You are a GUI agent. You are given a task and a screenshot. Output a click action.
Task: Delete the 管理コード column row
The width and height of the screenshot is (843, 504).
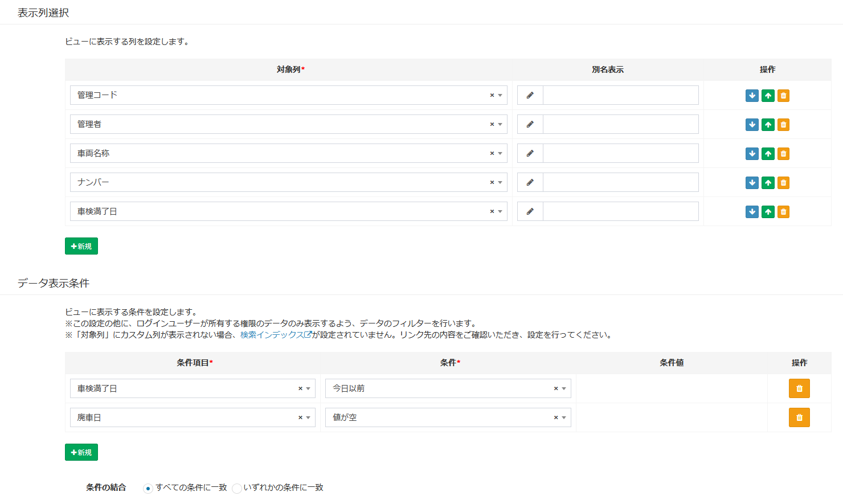point(784,96)
